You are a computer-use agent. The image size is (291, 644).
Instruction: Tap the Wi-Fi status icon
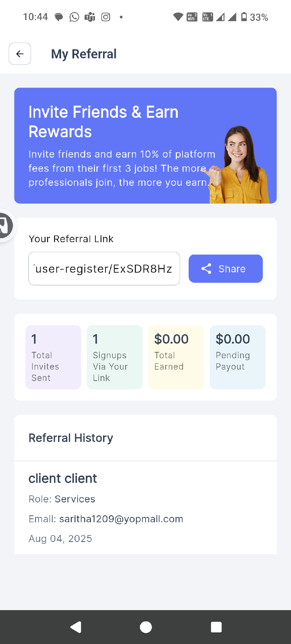pyautogui.click(x=178, y=17)
